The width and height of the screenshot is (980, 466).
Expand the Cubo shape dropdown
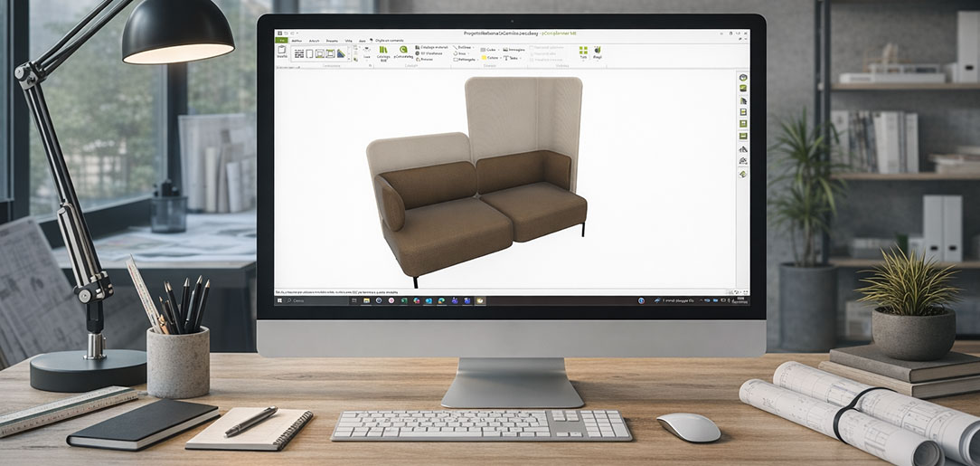tap(496, 50)
